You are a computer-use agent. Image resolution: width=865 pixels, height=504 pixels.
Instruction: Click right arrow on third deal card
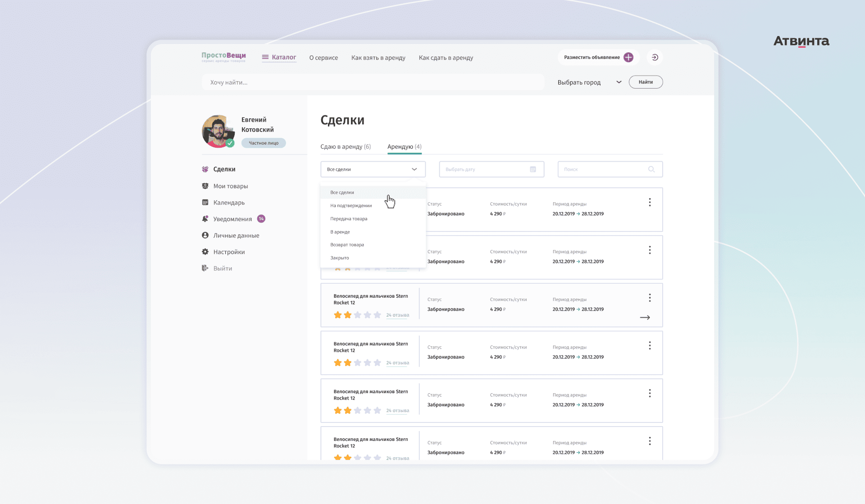(645, 318)
